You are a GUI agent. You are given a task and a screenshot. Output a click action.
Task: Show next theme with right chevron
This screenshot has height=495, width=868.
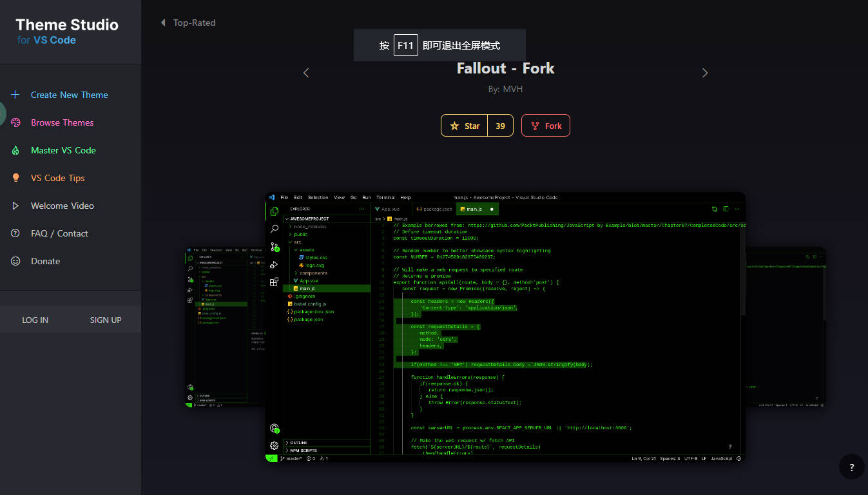tap(704, 73)
